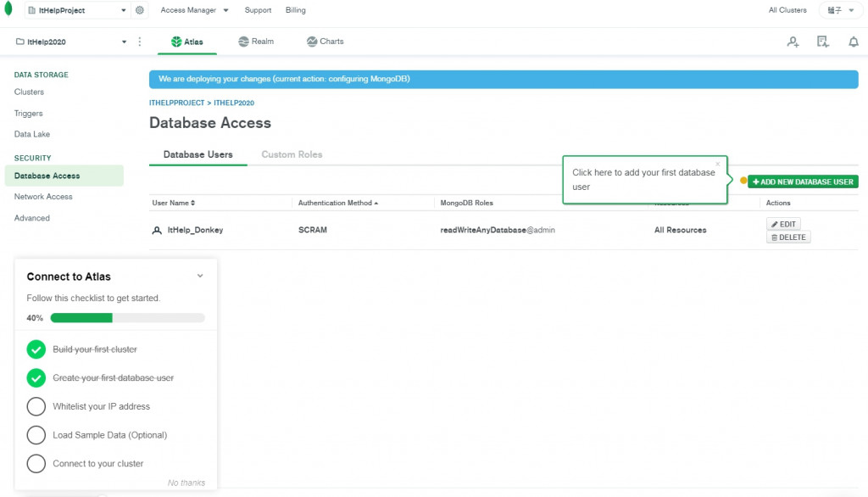This screenshot has height=497, width=868.
Task: Toggle Build your first cluster checkmark
Action: point(36,349)
